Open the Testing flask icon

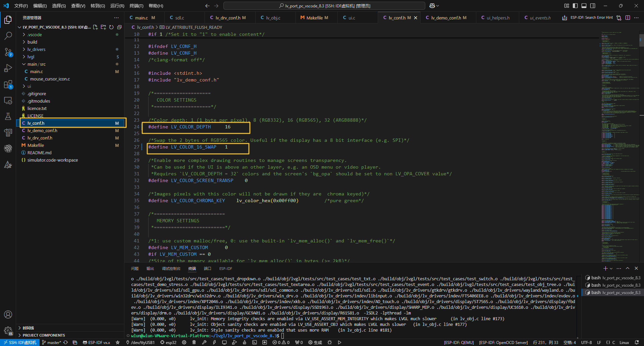8,116
